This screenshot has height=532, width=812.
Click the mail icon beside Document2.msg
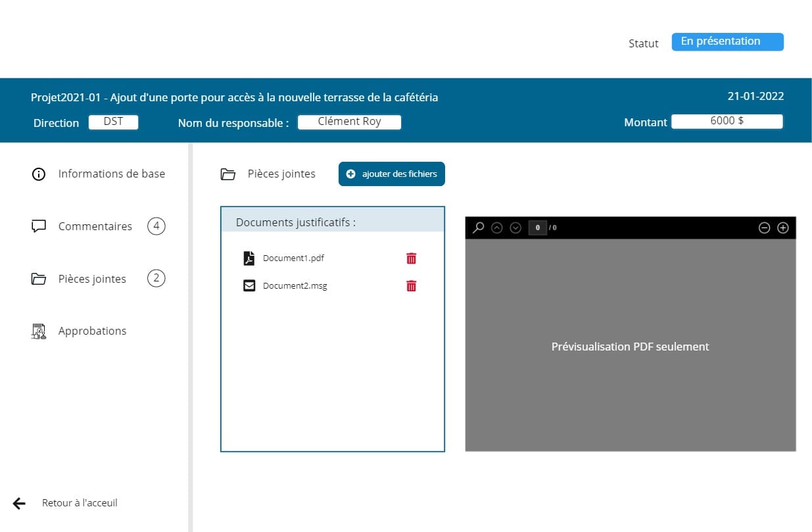[x=249, y=286]
